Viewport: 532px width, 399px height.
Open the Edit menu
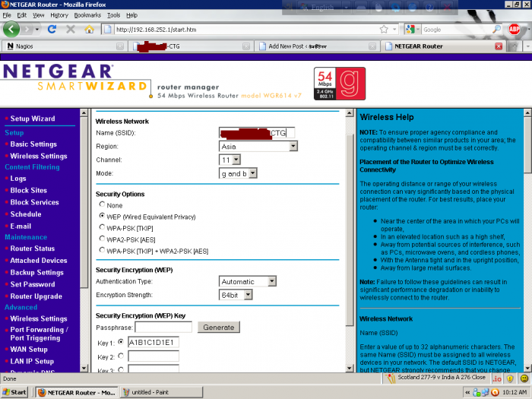click(22, 15)
